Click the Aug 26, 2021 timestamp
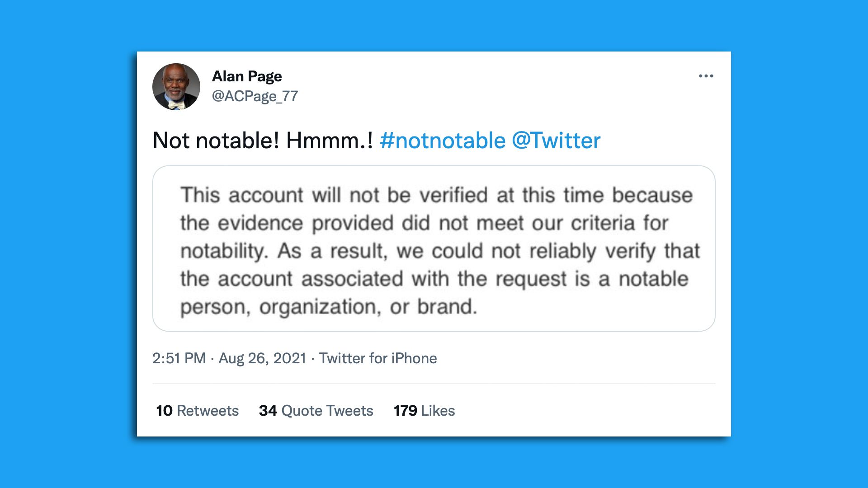The height and width of the screenshot is (488, 868). [262, 358]
